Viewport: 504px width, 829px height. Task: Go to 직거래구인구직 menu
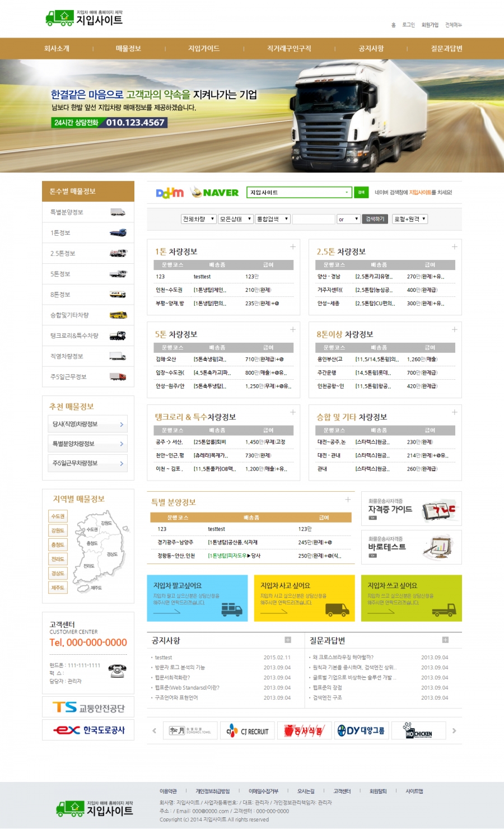click(x=289, y=49)
